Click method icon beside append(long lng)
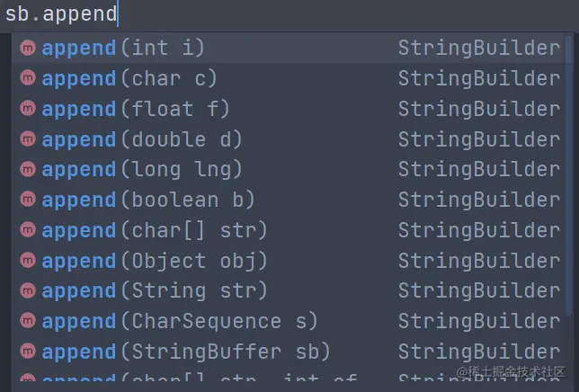The width and height of the screenshot is (579, 392). 28,170
